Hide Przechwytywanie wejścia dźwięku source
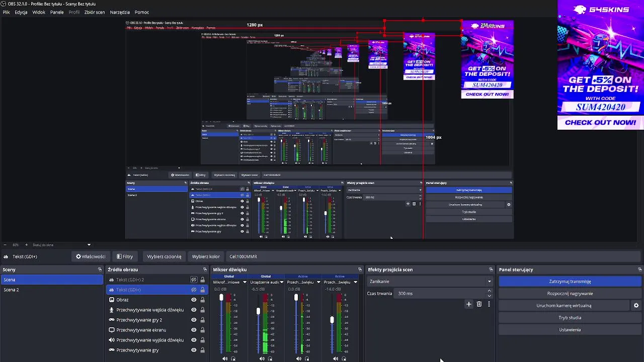 (194, 310)
